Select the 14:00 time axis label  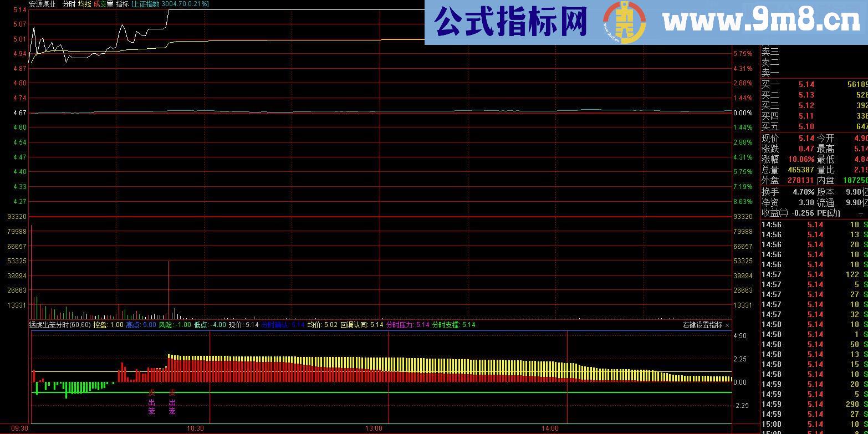pos(549,428)
